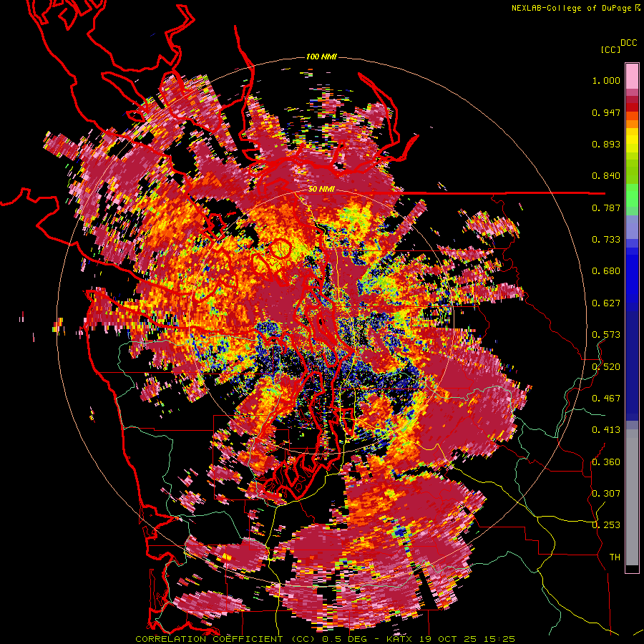
Task: Click the 100 NMI range ring label
Action: (x=321, y=57)
